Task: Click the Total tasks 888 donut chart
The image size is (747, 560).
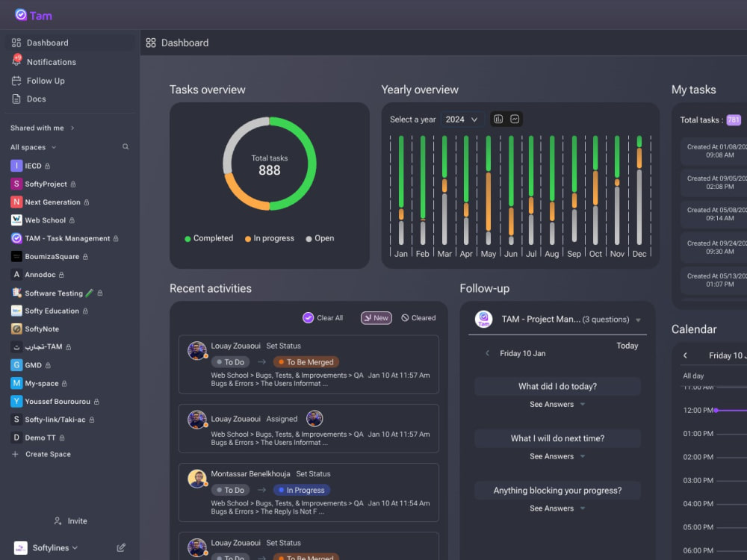Action: (269, 164)
